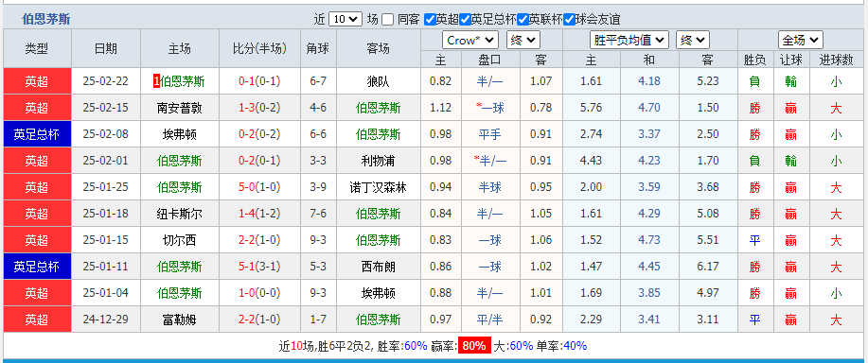Click the 80% 赢率 highlighted value
Image resolution: width=868 pixels, height=363 pixels.
pyautogui.click(x=474, y=346)
